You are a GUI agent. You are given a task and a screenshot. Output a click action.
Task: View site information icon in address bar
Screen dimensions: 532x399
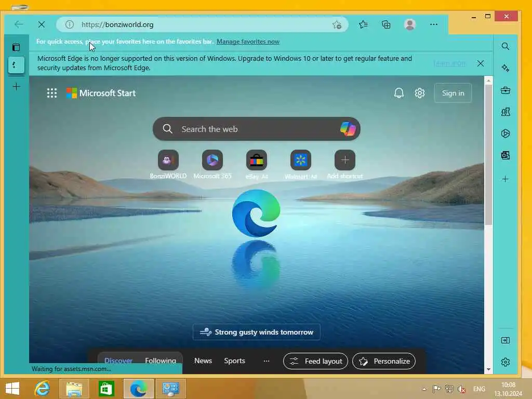(x=69, y=24)
